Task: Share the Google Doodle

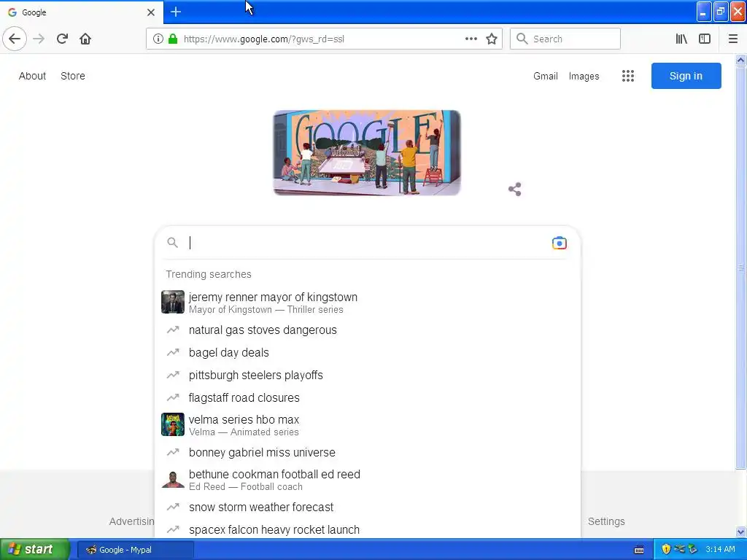Action: [514, 189]
